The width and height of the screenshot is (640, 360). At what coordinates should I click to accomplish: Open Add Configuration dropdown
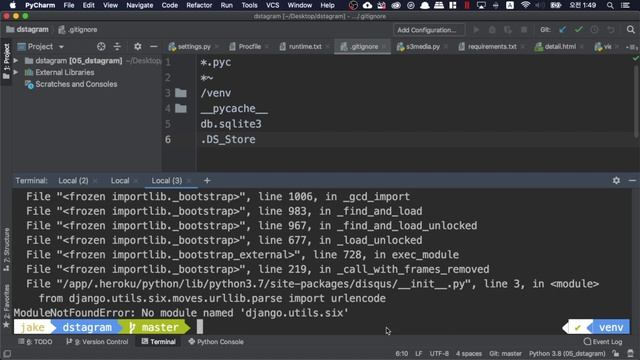[429, 30]
